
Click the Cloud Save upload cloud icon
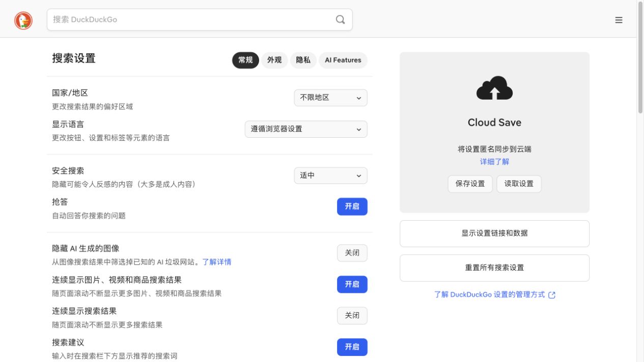494,88
